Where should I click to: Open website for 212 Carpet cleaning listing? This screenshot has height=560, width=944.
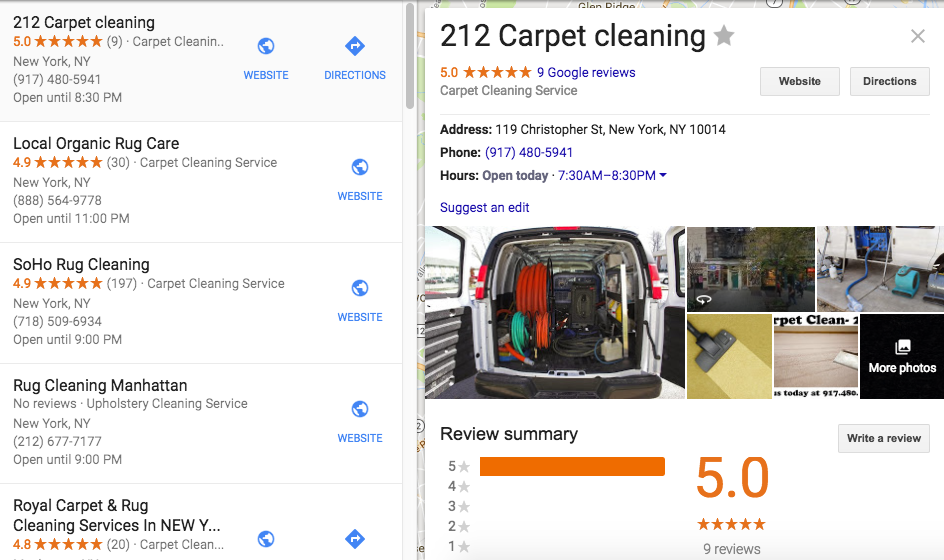266,59
